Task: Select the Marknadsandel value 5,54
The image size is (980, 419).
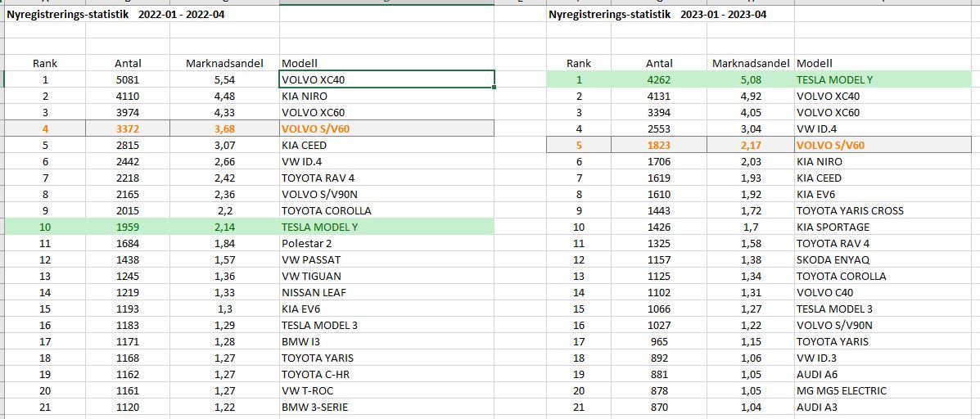Action: coord(224,80)
